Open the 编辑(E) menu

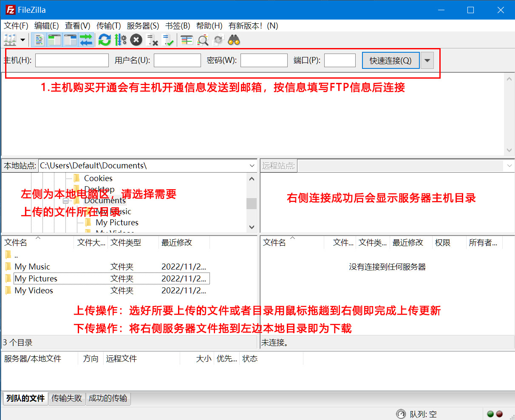47,26
